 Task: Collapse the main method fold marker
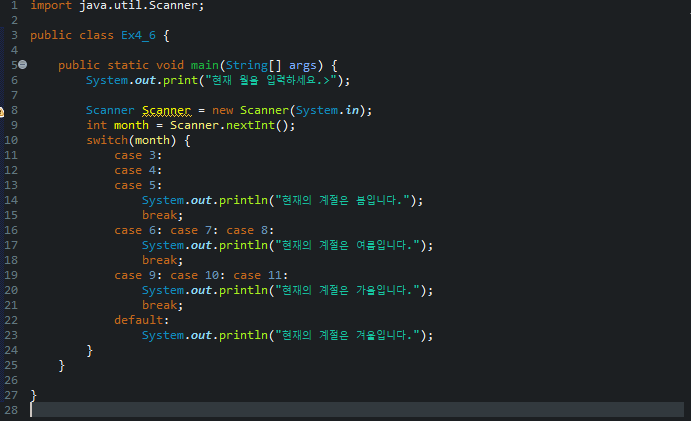click(22, 65)
